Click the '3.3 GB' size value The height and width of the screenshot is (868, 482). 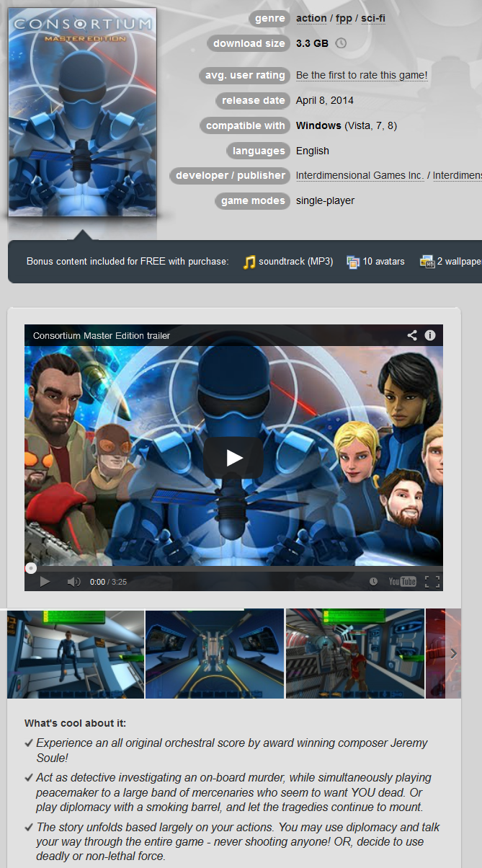tap(312, 43)
